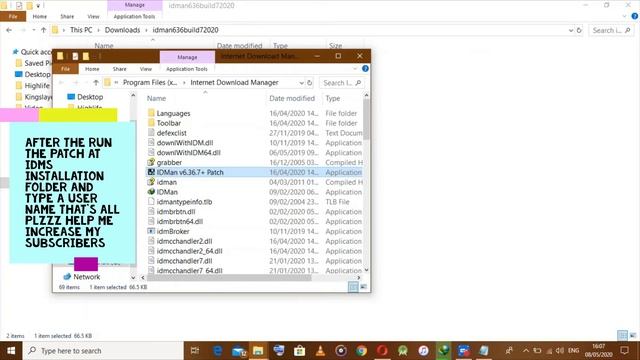Open Share tab in front Explorer window
This screenshot has width=640, height=360.
click(x=119, y=69)
